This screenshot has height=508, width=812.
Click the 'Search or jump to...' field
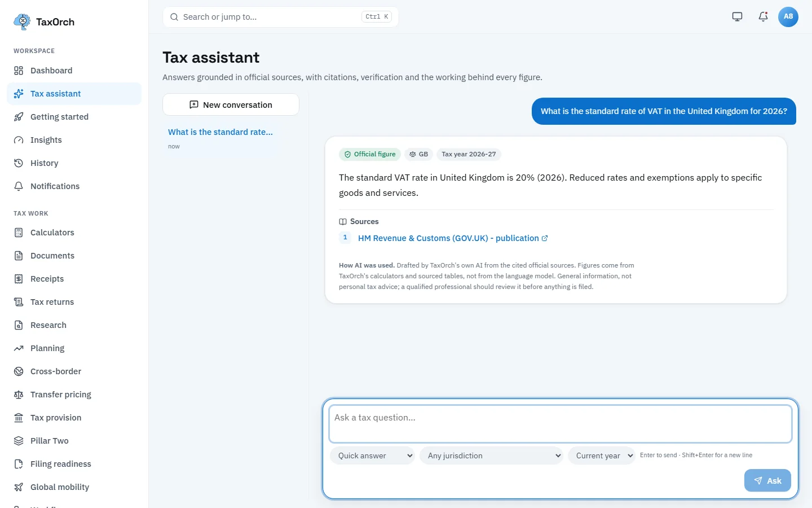(x=281, y=17)
